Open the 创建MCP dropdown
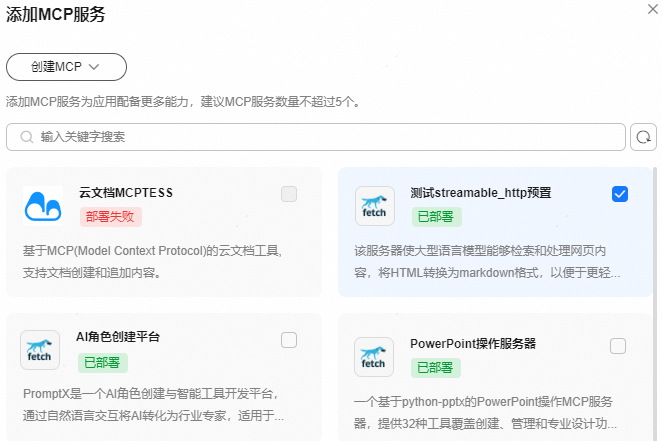 pyautogui.click(x=66, y=67)
